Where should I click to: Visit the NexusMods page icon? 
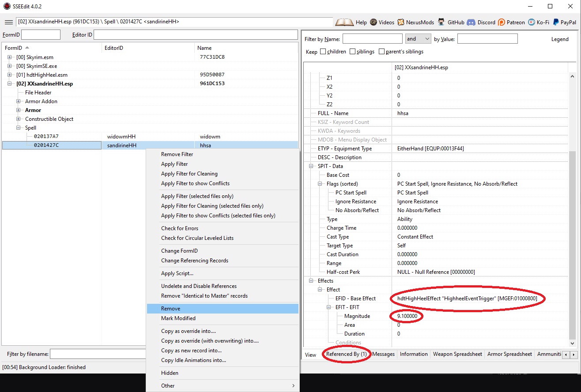[x=401, y=22]
